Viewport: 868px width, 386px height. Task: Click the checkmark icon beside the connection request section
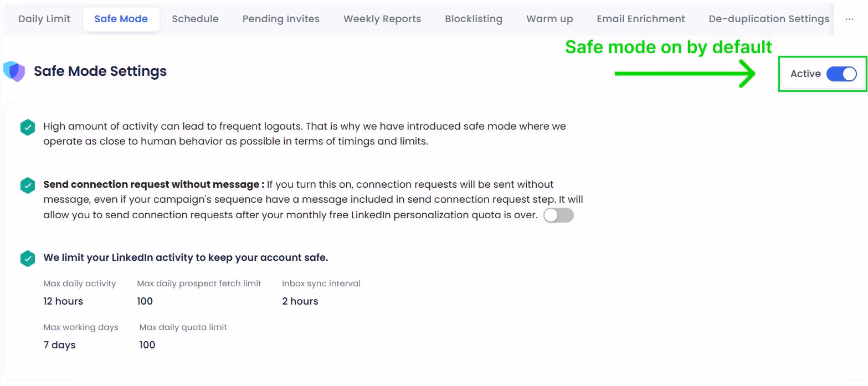pos(27,186)
